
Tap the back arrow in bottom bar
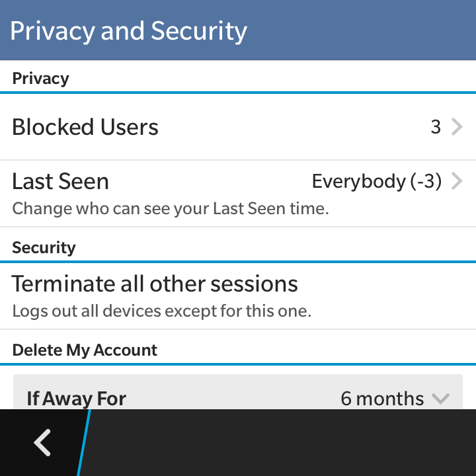42,442
